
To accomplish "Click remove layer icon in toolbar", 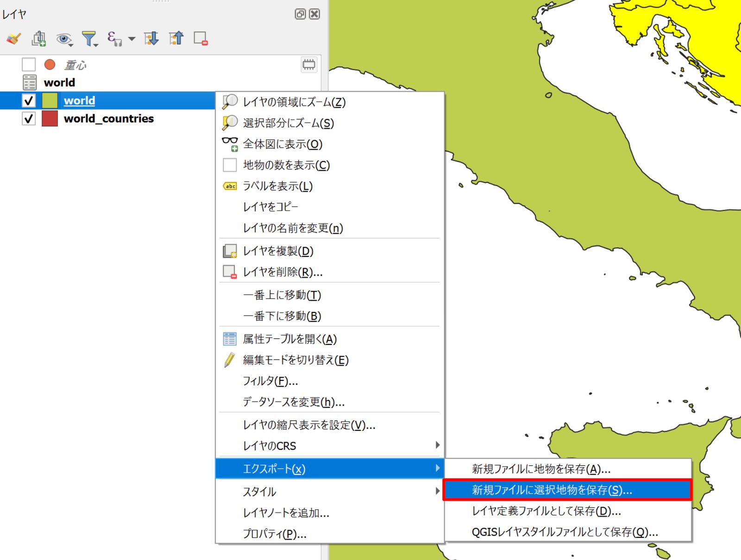I will (x=201, y=38).
